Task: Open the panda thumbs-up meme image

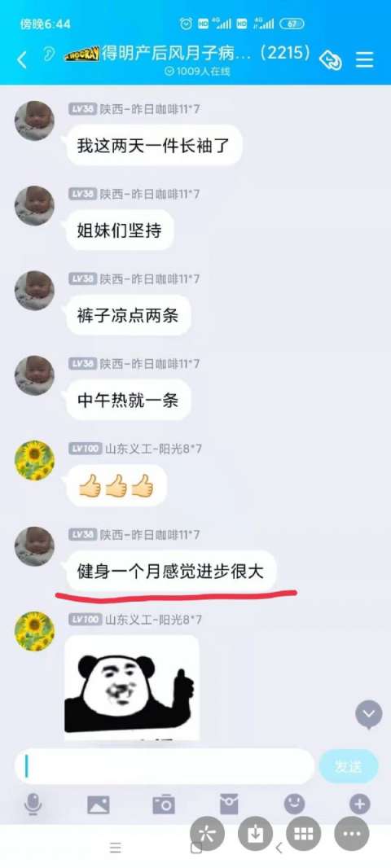Action: [132, 688]
